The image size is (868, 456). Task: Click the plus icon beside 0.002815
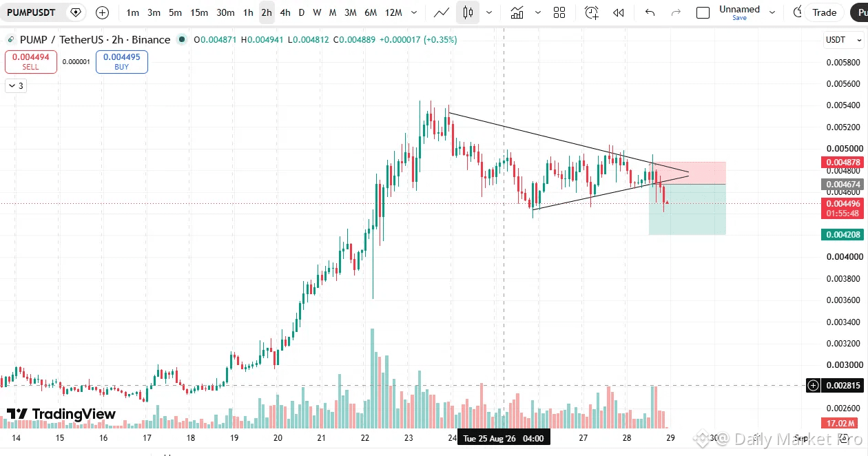(813, 386)
